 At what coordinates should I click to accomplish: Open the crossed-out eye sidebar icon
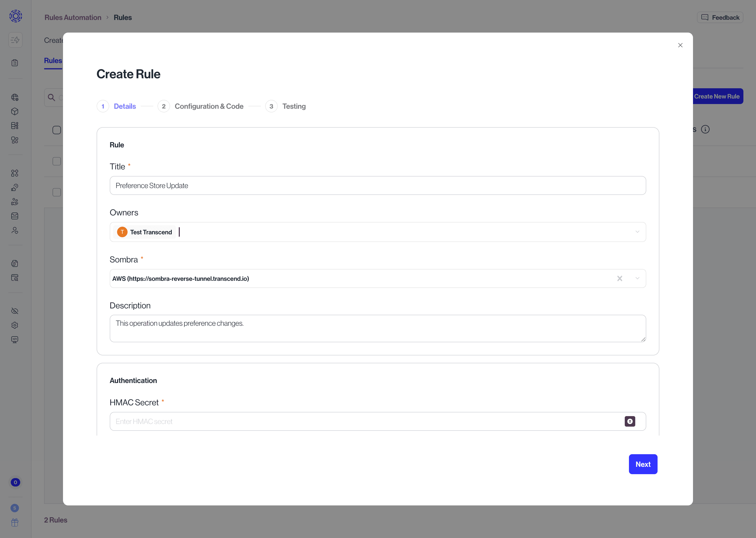pos(15,311)
